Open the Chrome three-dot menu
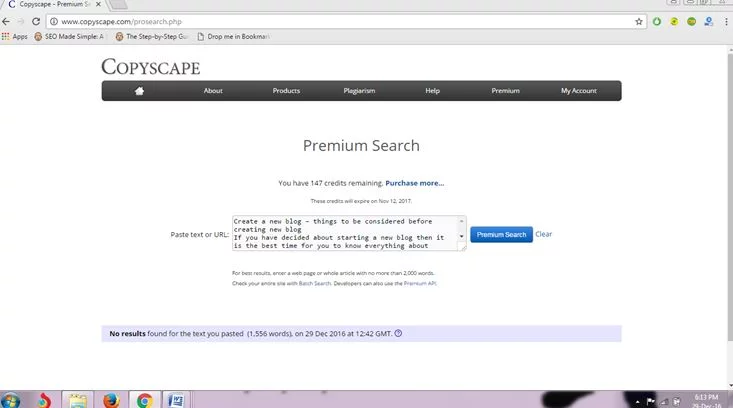 point(726,21)
